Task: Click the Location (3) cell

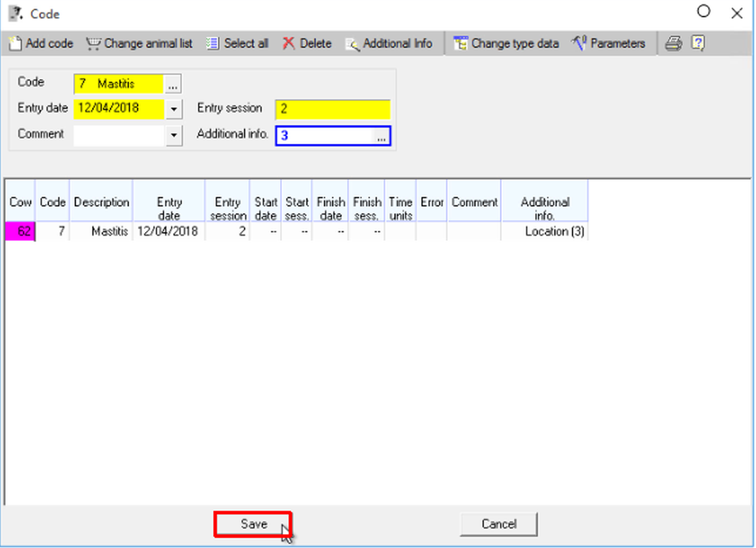Action: (545, 231)
